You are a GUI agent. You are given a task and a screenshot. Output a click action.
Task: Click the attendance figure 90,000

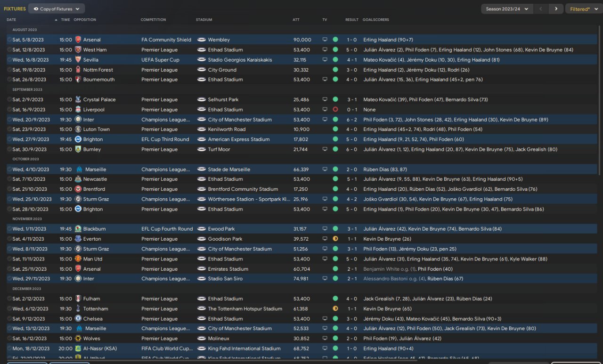coord(302,40)
